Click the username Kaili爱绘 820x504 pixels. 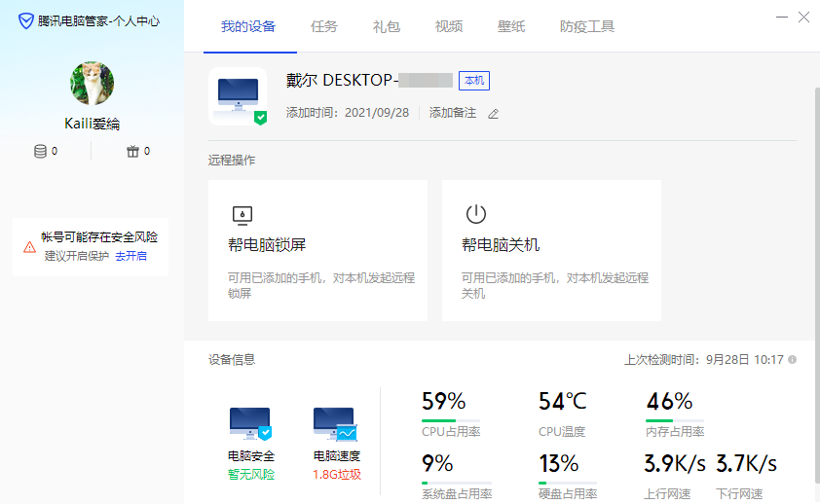point(93,124)
